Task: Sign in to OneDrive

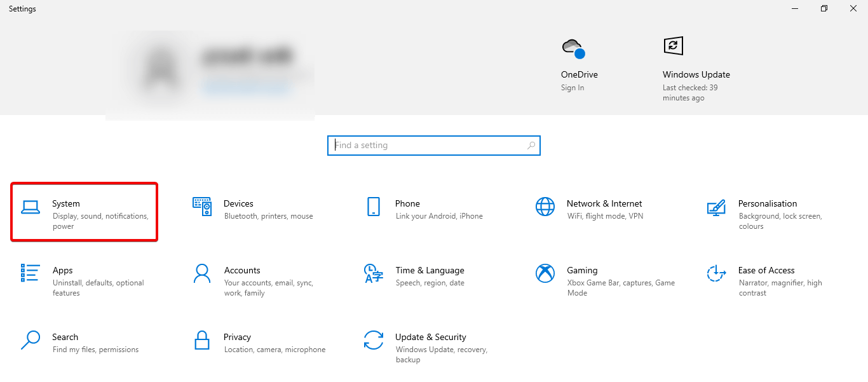Action: pos(572,87)
